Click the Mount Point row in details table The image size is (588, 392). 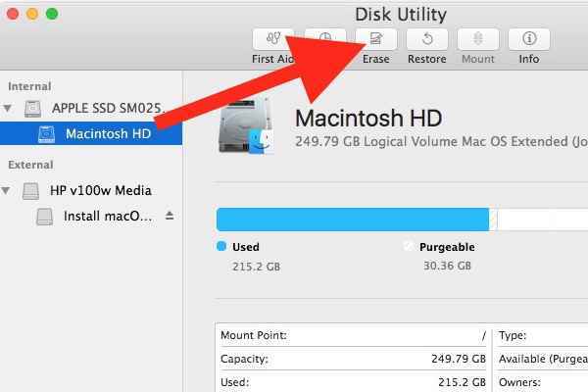pos(353,335)
